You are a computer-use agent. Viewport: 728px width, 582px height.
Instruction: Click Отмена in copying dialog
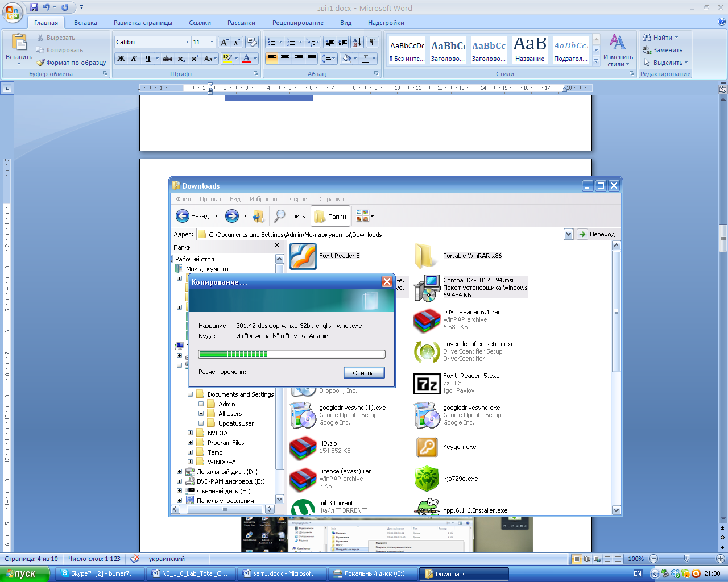pyautogui.click(x=364, y=373)
